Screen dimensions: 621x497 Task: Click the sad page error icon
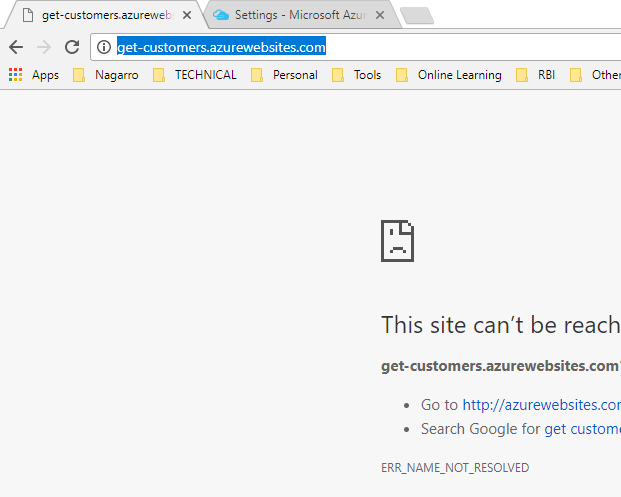click(397, 241)
